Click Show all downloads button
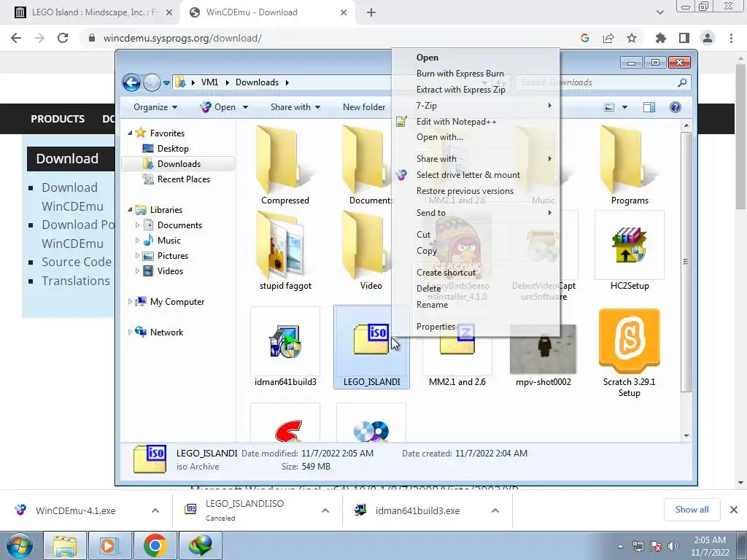Screen dimensions: 747x560 click(692, 510)
